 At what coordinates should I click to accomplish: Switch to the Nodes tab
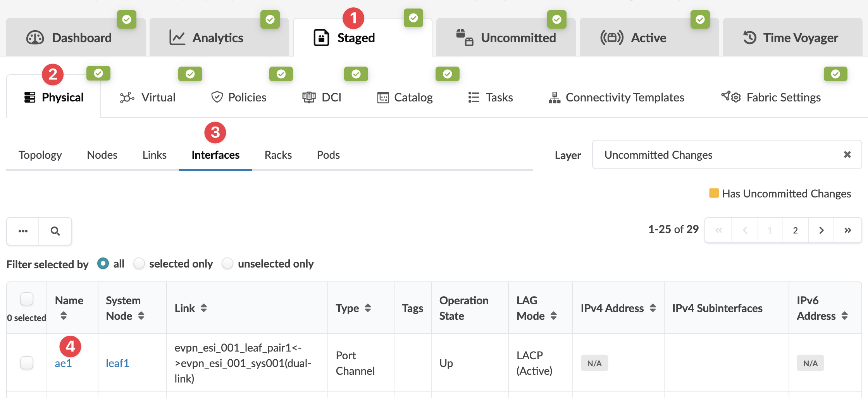pyautogui.click(x=102, y=155)
